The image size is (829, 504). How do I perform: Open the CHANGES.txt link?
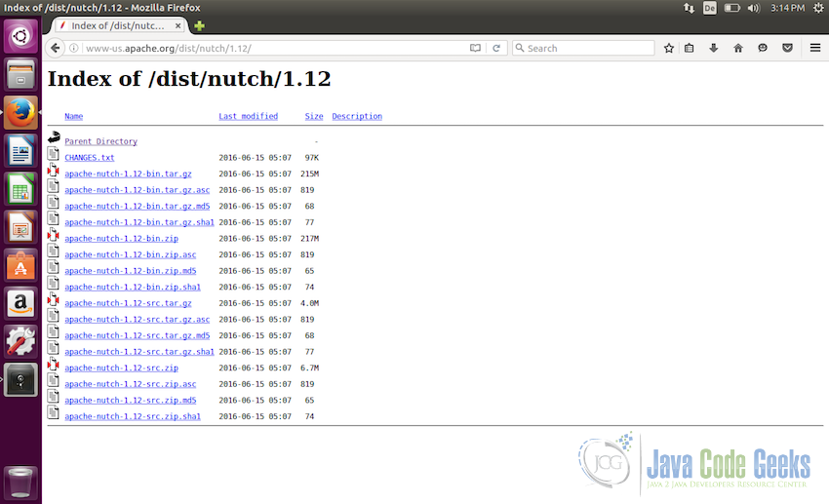[90, 157]
